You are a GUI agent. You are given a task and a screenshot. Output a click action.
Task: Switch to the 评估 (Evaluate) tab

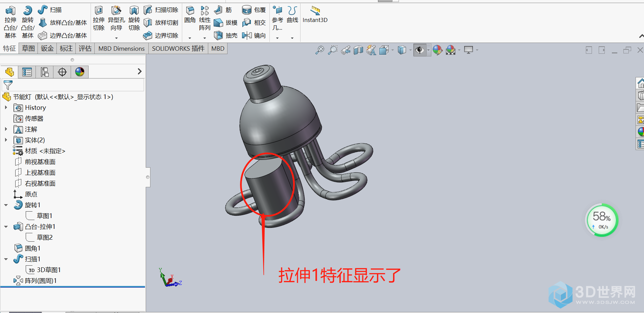[85, 49]
